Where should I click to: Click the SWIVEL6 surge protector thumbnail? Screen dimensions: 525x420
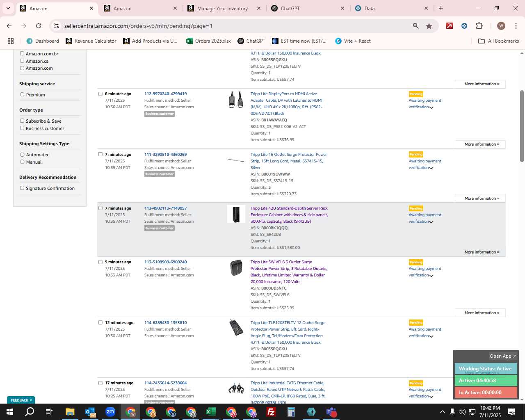(236, 268)
